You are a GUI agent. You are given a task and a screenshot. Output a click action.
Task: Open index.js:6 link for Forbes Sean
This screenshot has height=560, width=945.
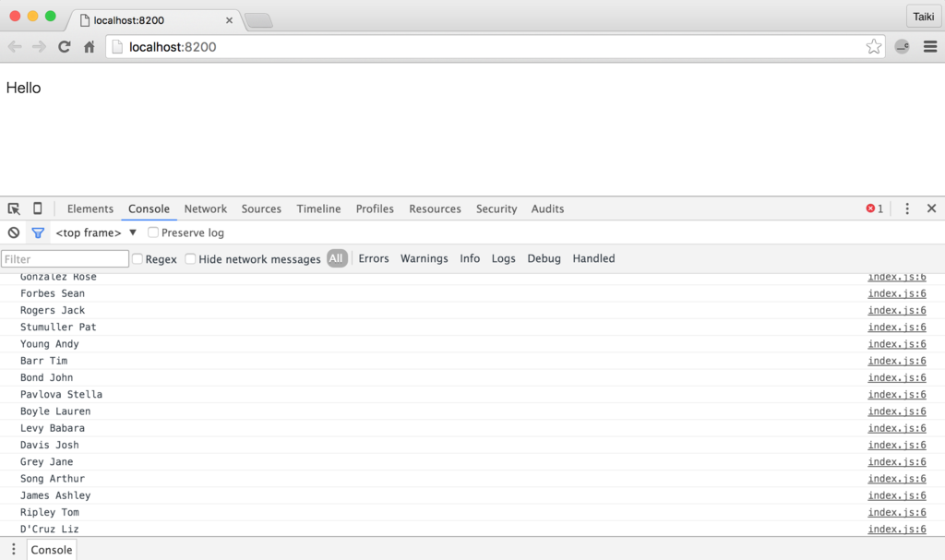point(897,293)
